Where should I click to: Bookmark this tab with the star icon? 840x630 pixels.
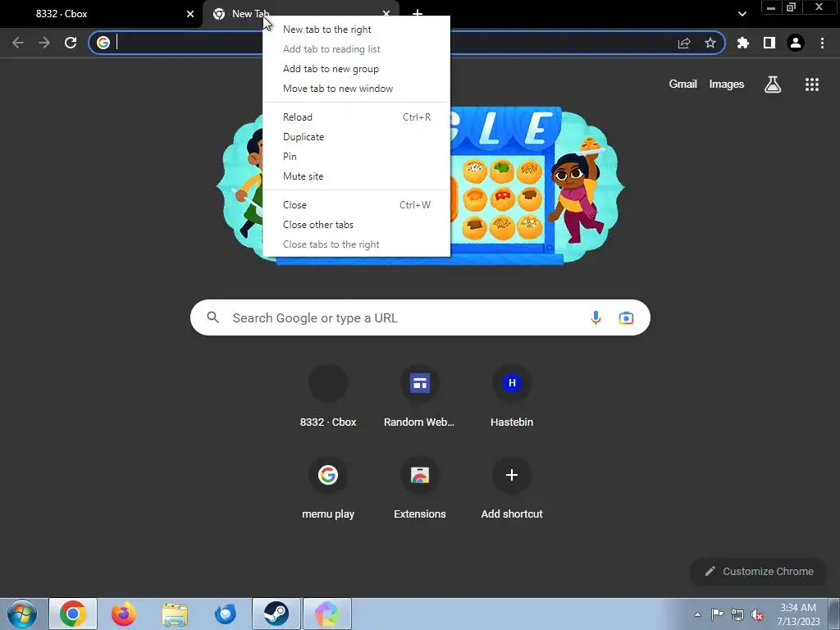tap(710, 43)
